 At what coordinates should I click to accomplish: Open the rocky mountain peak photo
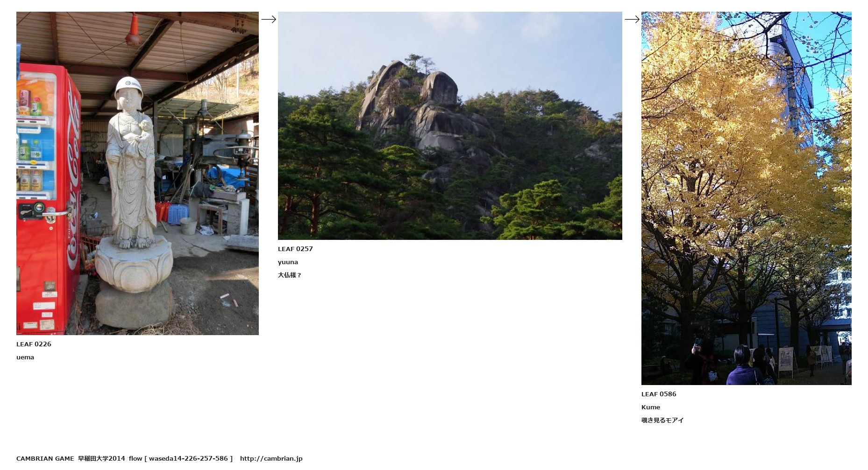pyautogui.click(x=450, y=126)
